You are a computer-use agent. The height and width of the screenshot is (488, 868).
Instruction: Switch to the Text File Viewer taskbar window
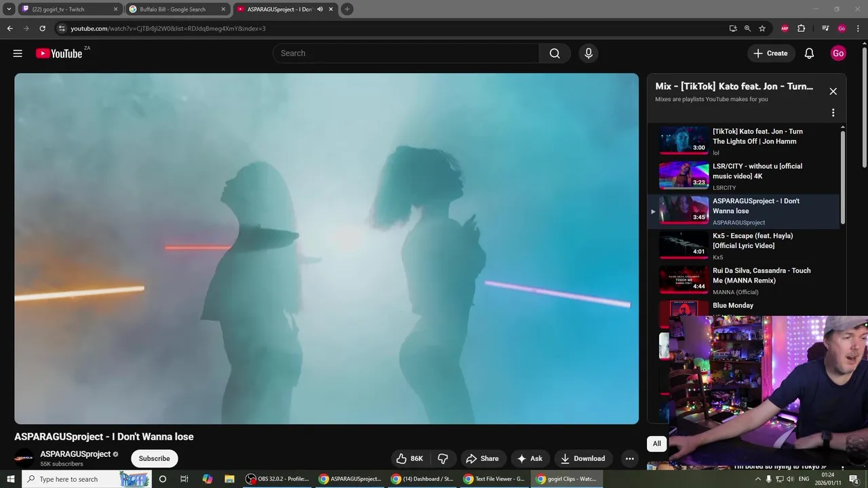pyautogui.click(x=494, y=479)
